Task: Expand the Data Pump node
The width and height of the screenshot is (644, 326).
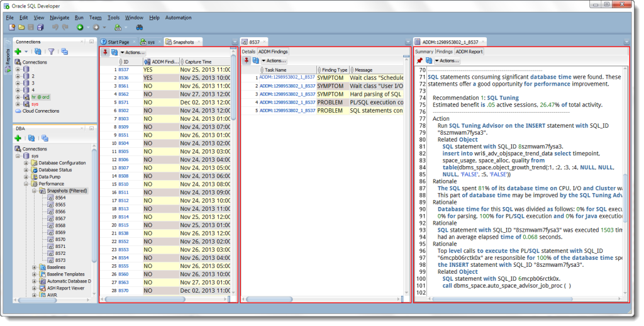Action: point(26,177)
